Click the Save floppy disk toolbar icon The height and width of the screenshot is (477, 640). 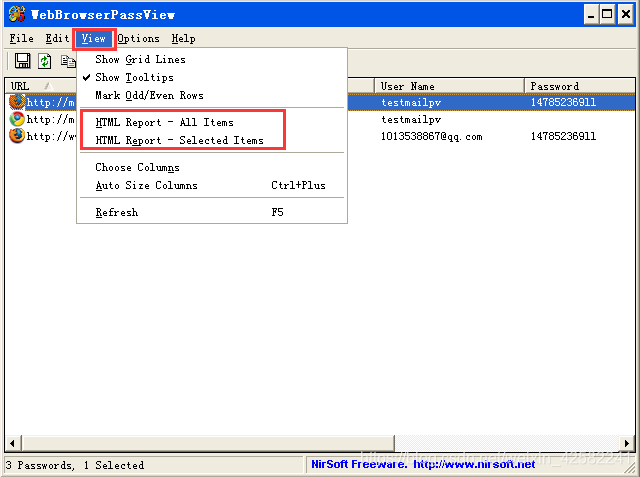pyautogui.click(x=22, y=61)
